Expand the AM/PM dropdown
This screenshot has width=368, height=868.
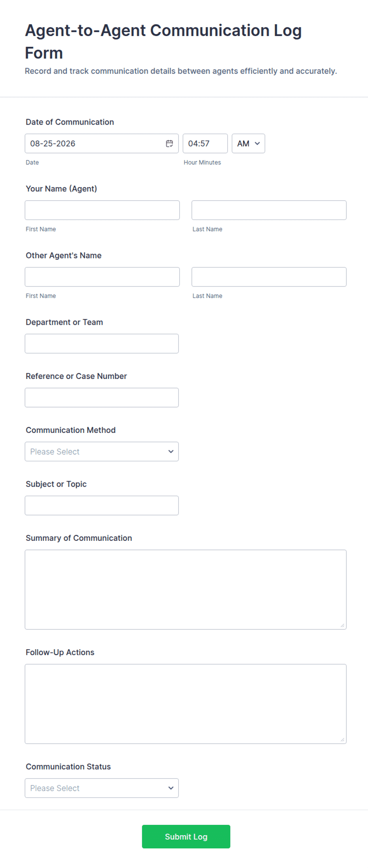coord(248,144)
